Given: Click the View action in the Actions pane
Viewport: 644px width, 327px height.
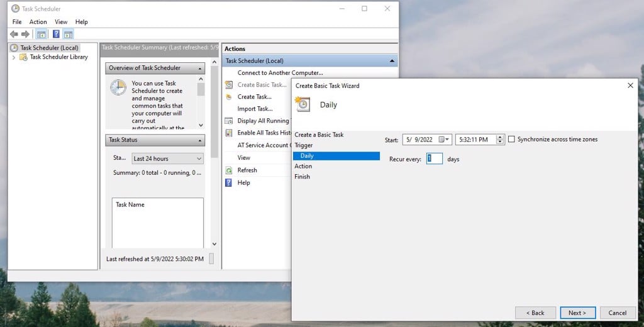Looking at the screenshot, I should click(x=243, y=158).
